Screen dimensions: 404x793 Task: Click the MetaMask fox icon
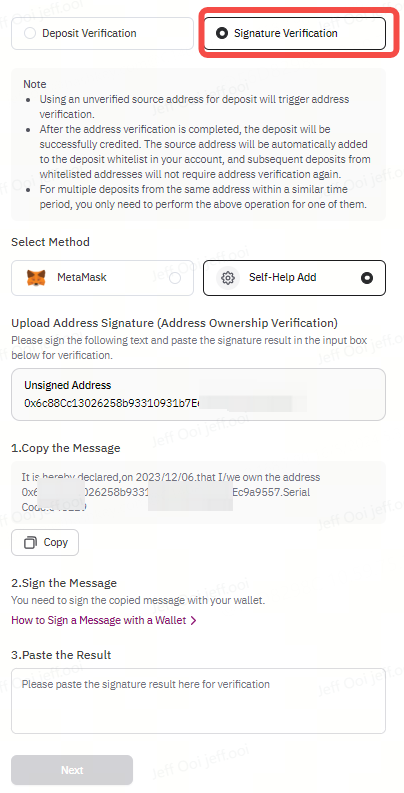pyautogui.click(x=36, y=278)
